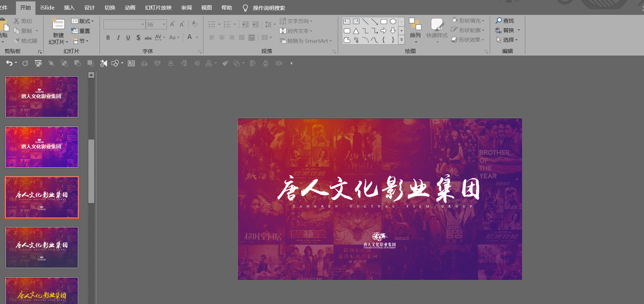Open the Text Direction (文字方向) dropdown
This screenshot has height=304, width=644.
pyautogui.click(x=296, y=21)
